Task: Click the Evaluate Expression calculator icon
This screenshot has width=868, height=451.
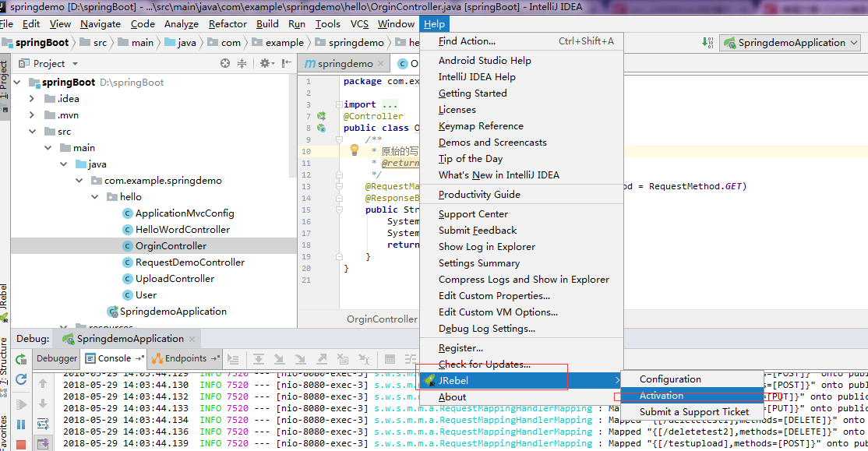Action: click(390, 359)
